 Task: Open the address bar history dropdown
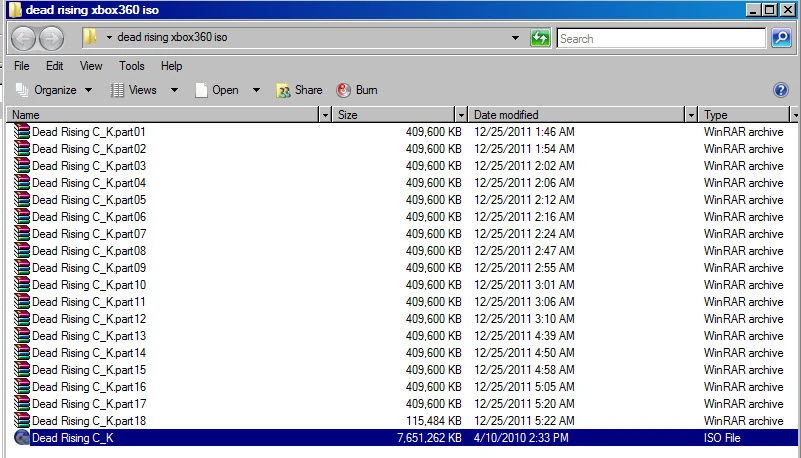coord(515,38)
